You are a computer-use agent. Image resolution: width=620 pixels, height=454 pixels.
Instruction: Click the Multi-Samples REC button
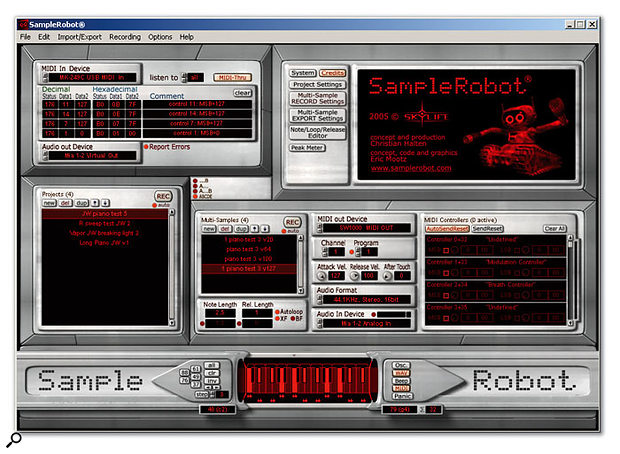292,222
